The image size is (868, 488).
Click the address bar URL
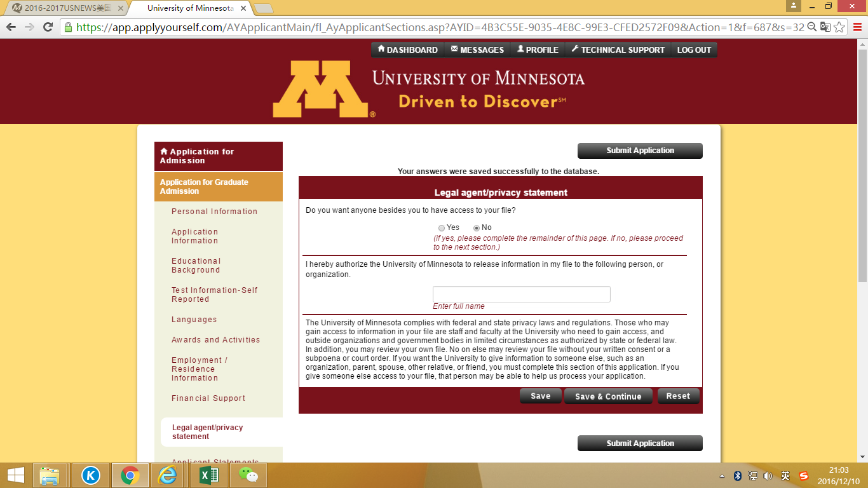(440, 27)
